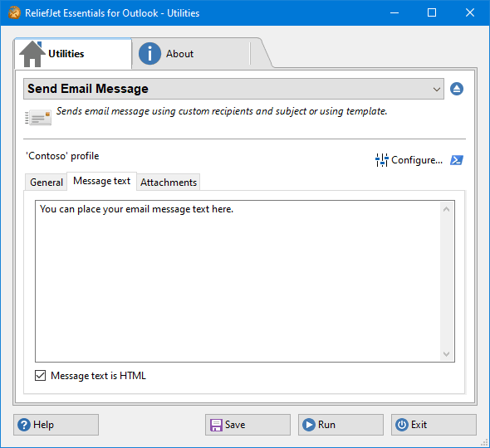
Task: Click the About info circle icon
Action: pos(149,54)
